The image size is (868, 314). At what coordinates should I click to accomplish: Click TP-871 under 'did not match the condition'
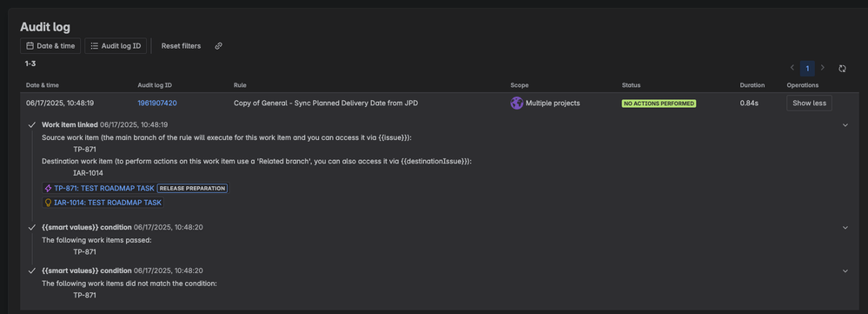tap(84, 296)
